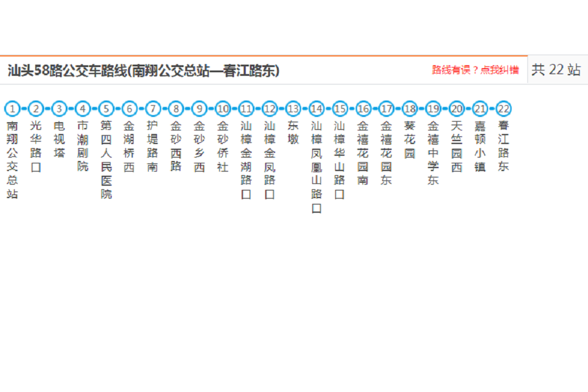Viewport: 588px width, 392px height.
Task: Select the 汕樟金凤路口 stop name
Action: [270, 160]
